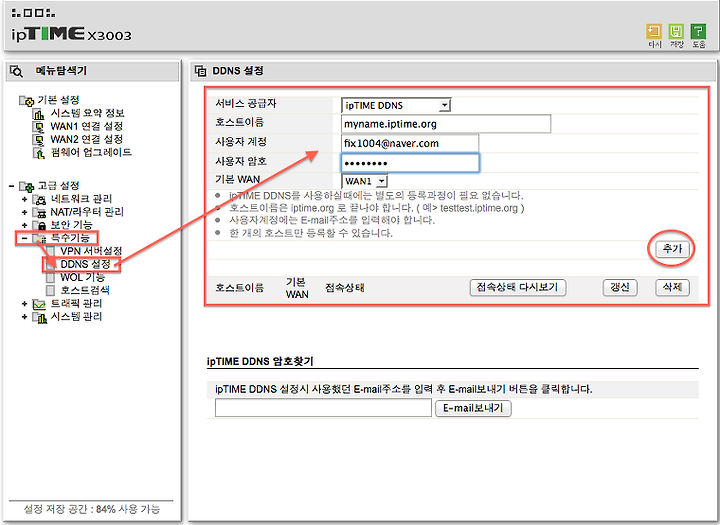720x525 pixels.
Task: Open the 서비스 공급자 ipTIME DDNS dropdown
Action: point(396,105)
